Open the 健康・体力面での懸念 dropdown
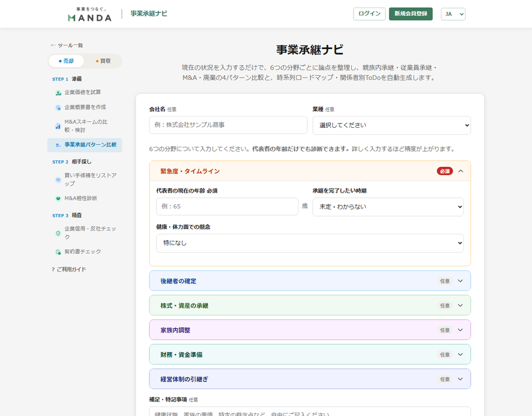 point(310,243)
